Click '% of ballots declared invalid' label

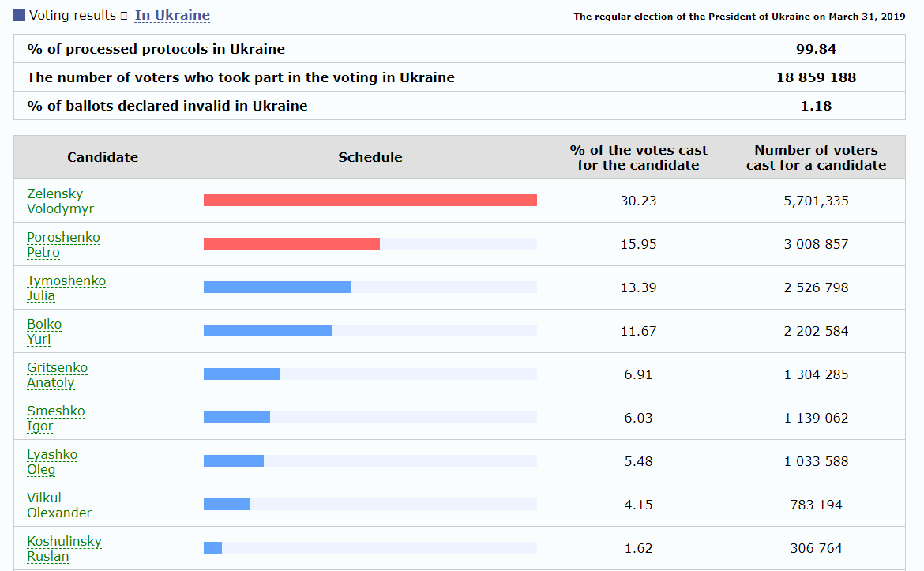coord(167,106)
